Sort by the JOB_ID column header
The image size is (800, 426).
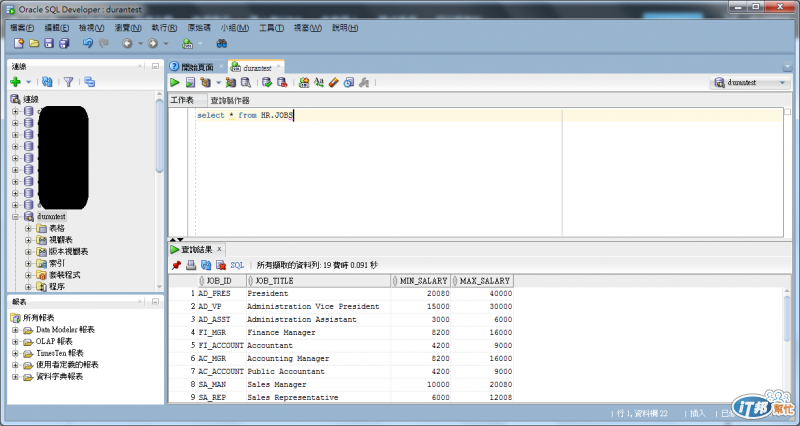click(x=222, y=281)
